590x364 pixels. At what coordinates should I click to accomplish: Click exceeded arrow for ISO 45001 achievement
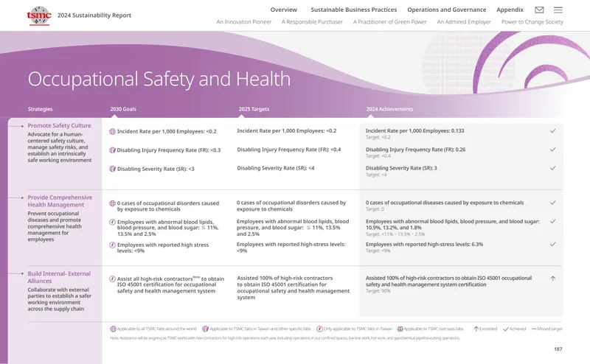click(552, 279)
